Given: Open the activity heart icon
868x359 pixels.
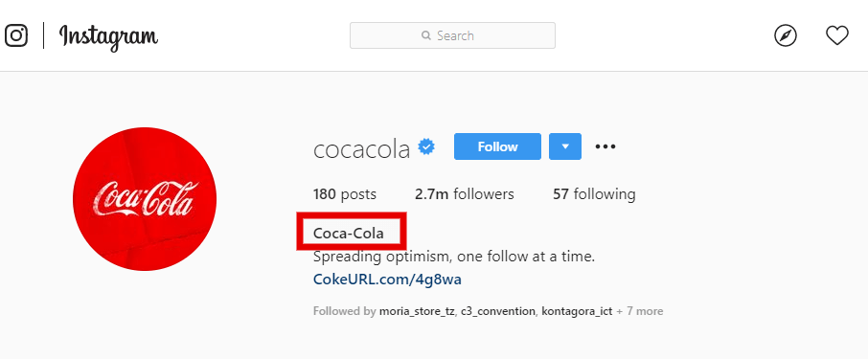Looking at the screenshot, I should 837,36.
